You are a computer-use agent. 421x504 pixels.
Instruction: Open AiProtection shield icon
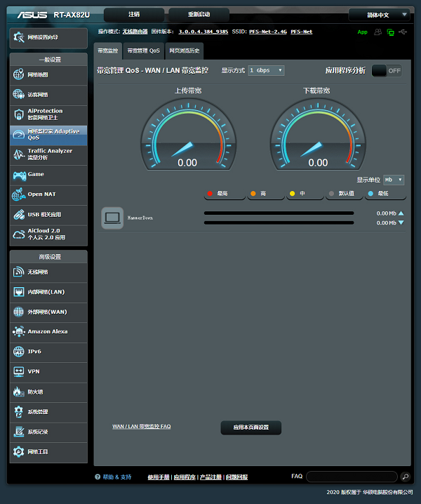point(19,114)
